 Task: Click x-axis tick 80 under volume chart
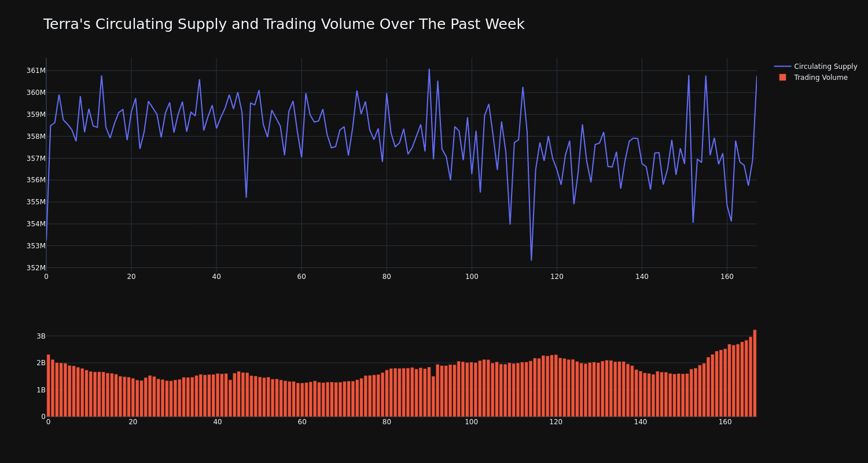pos(387,422)
